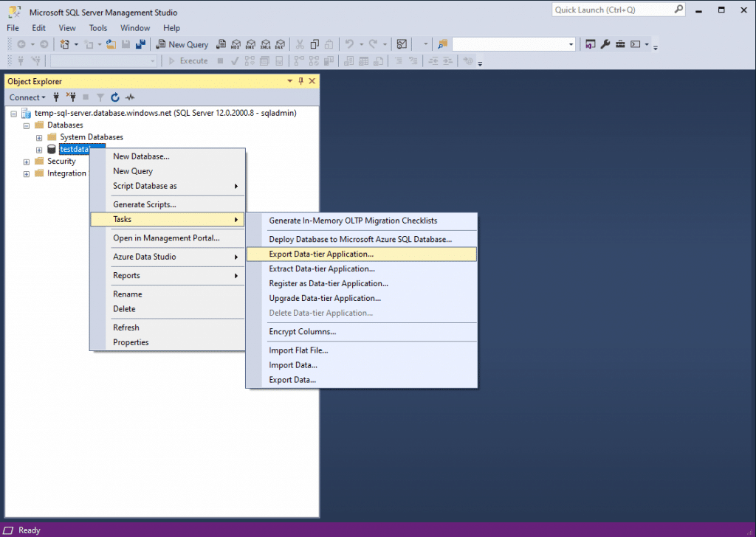Select Import Flat File... option
Viewport: 756px width, 537px height.
tap(362, 350)
